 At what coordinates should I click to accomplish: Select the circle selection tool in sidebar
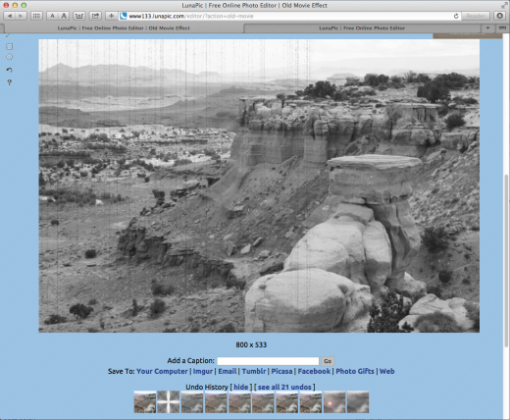[x=10, y=57]
